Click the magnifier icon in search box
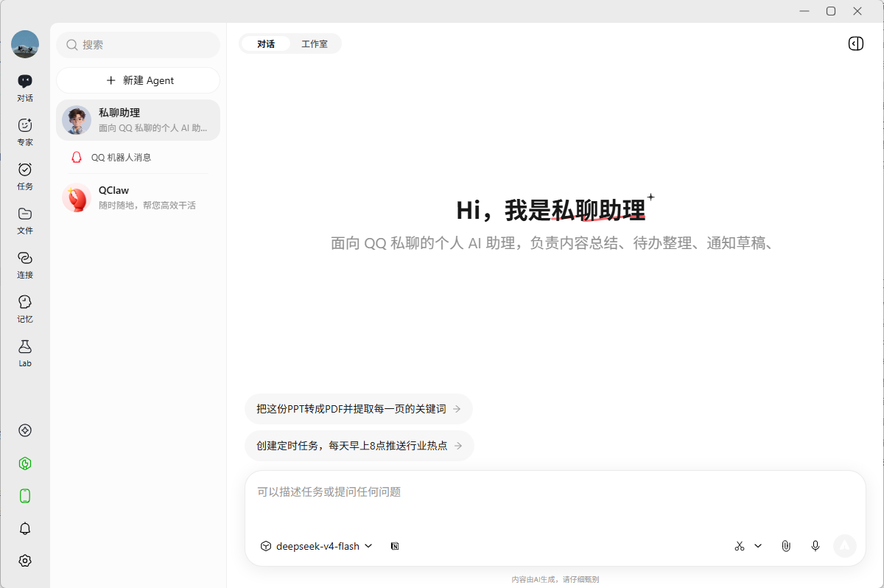This screenshot has height=588, width=884. [x=72, y=44]
